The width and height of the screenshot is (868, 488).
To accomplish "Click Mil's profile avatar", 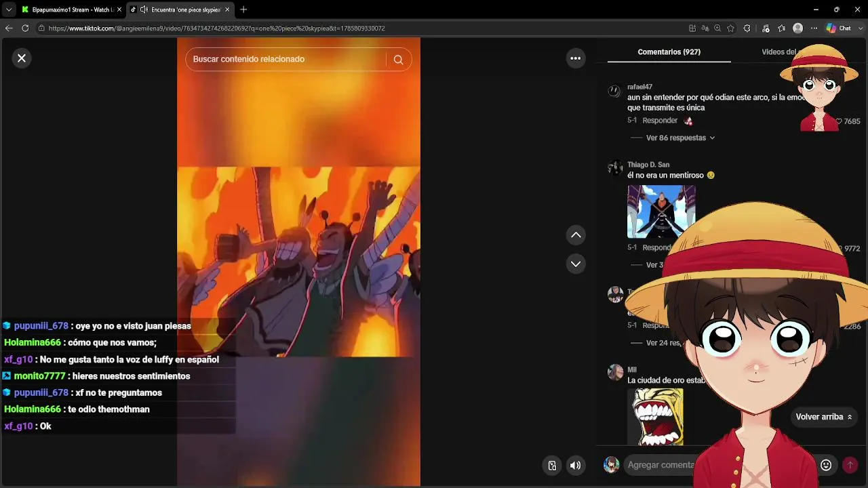I will [x=615, y=372].
